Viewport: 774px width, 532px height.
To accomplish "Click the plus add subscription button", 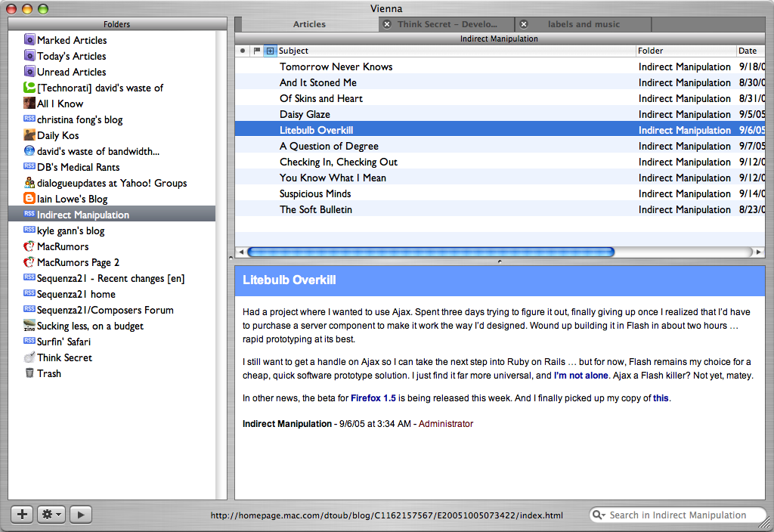I will pyautogui.click(x=22, y=515).
